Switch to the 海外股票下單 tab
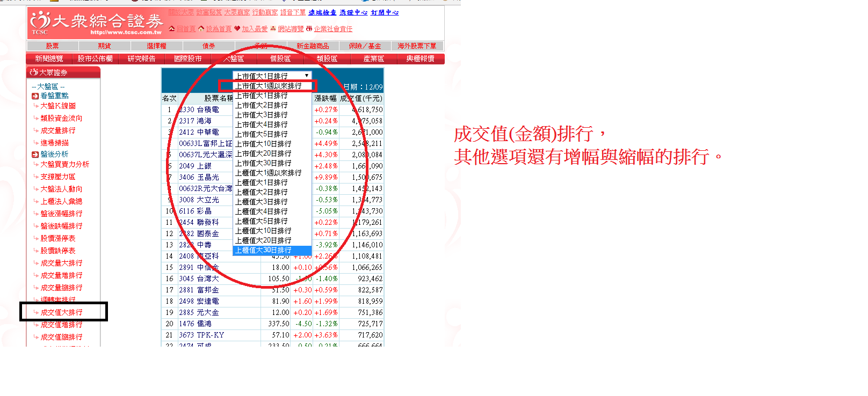Viewport: 868px width, 396px height. [x=417, y=46]
